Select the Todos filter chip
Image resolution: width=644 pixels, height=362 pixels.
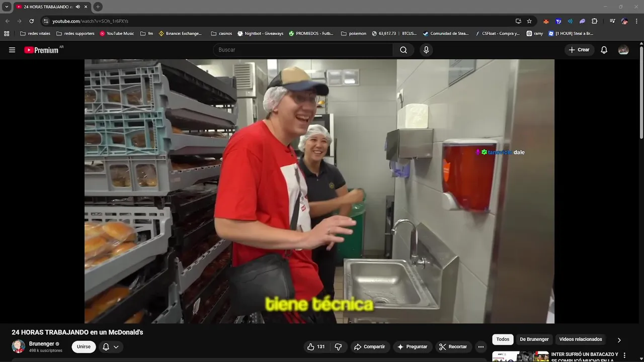(503, 339)
